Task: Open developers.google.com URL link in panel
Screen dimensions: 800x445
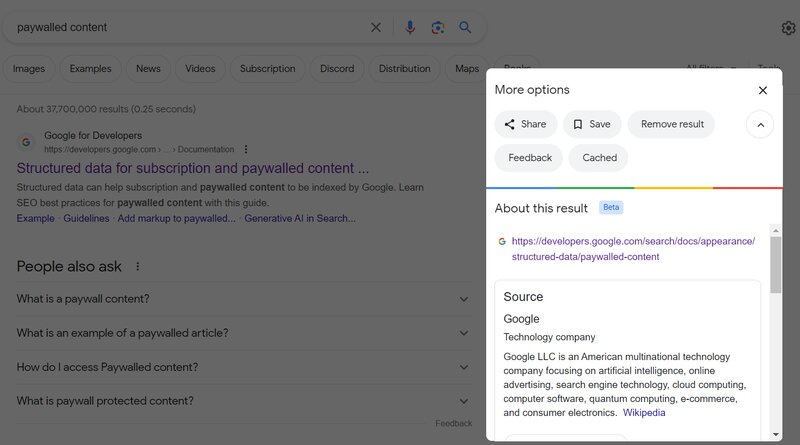Action: (x=633, y=249)
